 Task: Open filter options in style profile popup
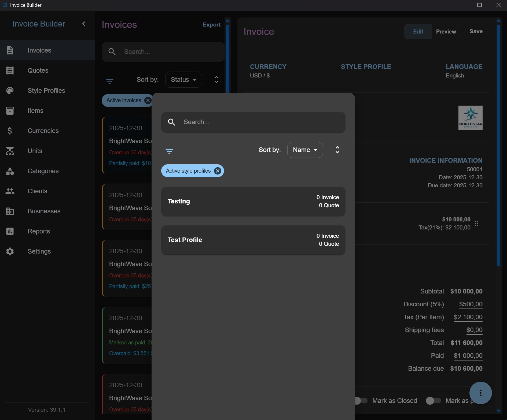(169, 151)
